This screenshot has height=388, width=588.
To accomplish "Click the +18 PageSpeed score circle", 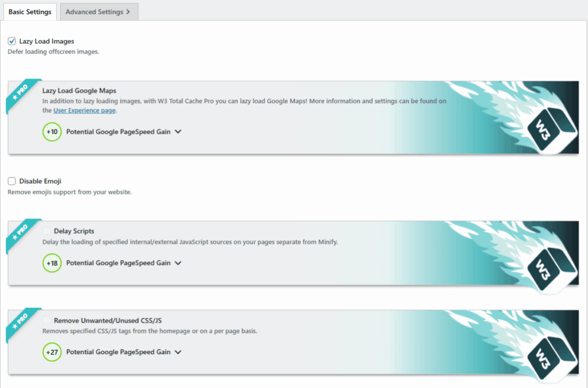I will pyautogui.click(x=52, y=263).
